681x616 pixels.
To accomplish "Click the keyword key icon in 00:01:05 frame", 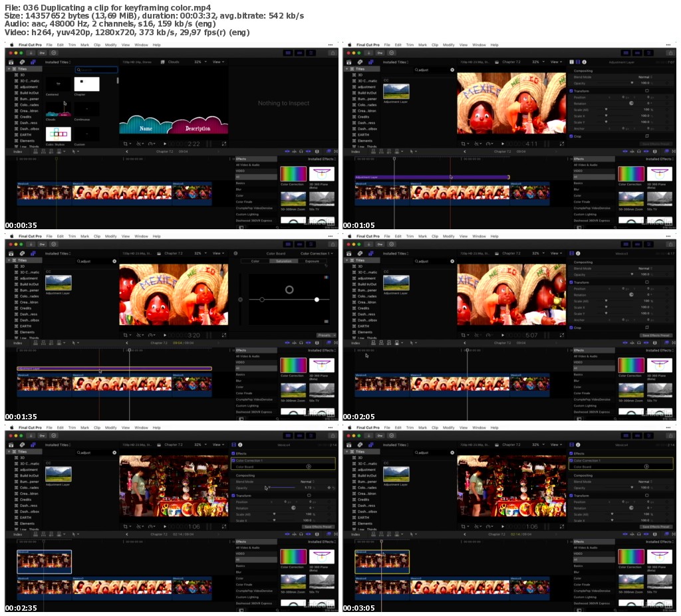I will 380,53.
